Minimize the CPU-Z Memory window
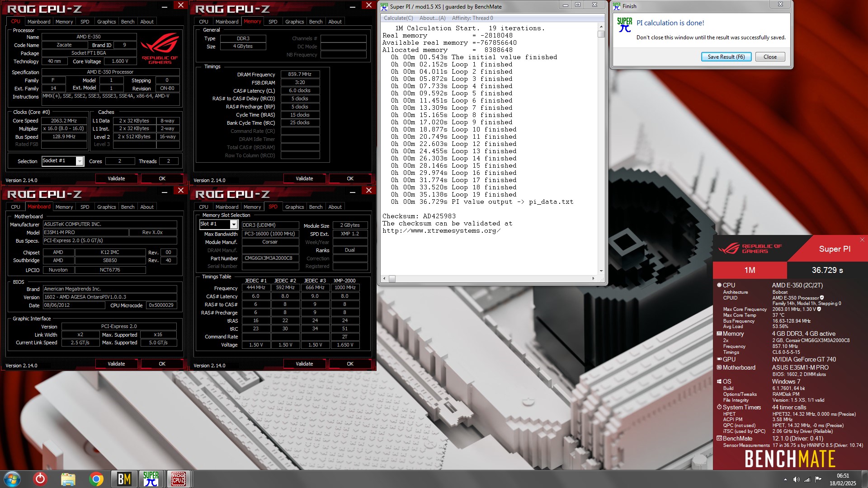The image size is (868, 488). click(353, 6)
